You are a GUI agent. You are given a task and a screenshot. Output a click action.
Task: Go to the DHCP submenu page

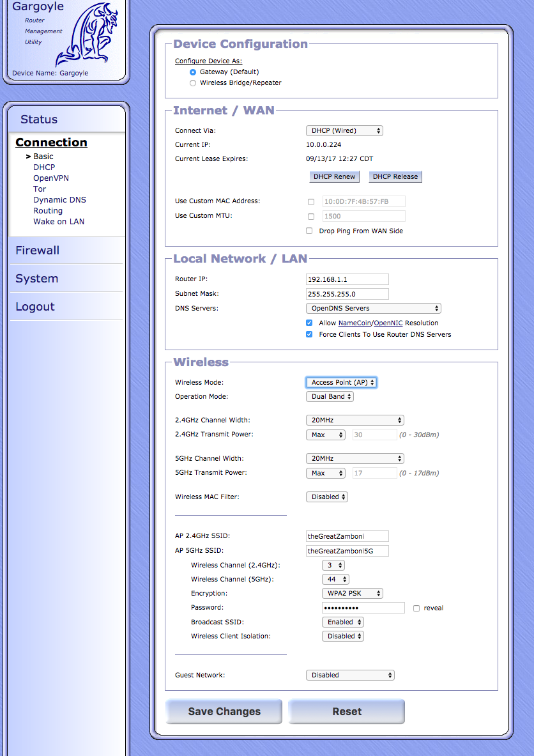coord(44,167)
